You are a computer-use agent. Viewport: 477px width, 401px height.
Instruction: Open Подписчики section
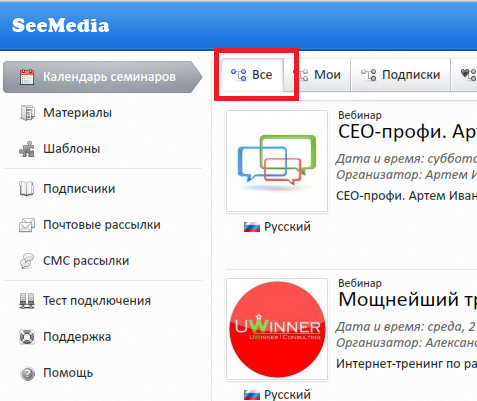coord(79,189)
